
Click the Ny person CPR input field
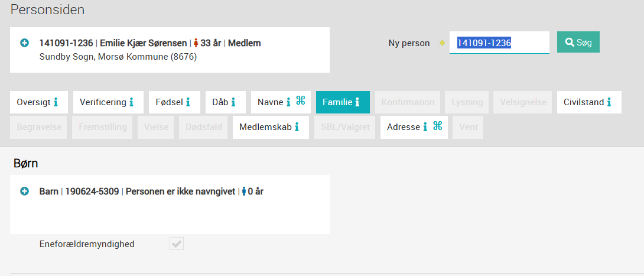[x=499, y=43]
